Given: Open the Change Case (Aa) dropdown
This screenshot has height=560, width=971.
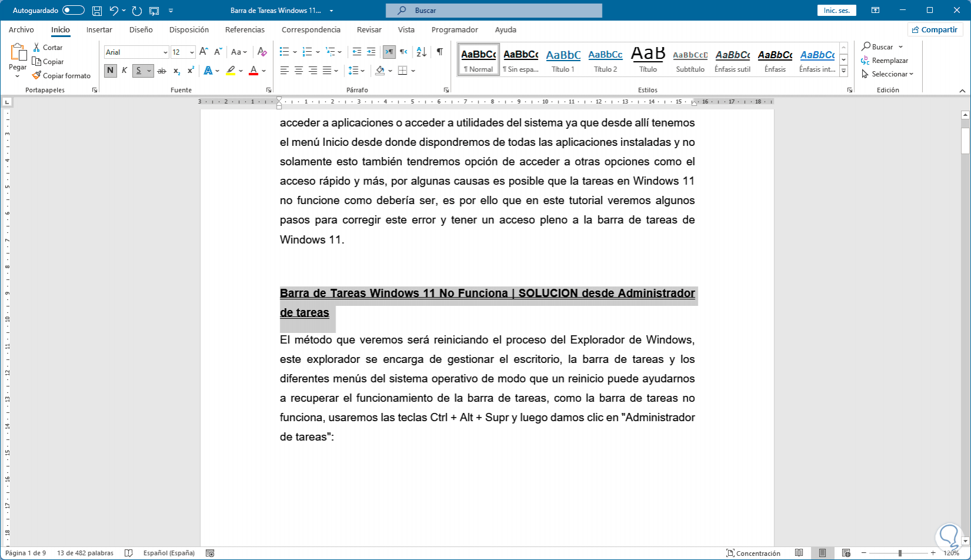Looking at the screenshot, I should (239, 52).
